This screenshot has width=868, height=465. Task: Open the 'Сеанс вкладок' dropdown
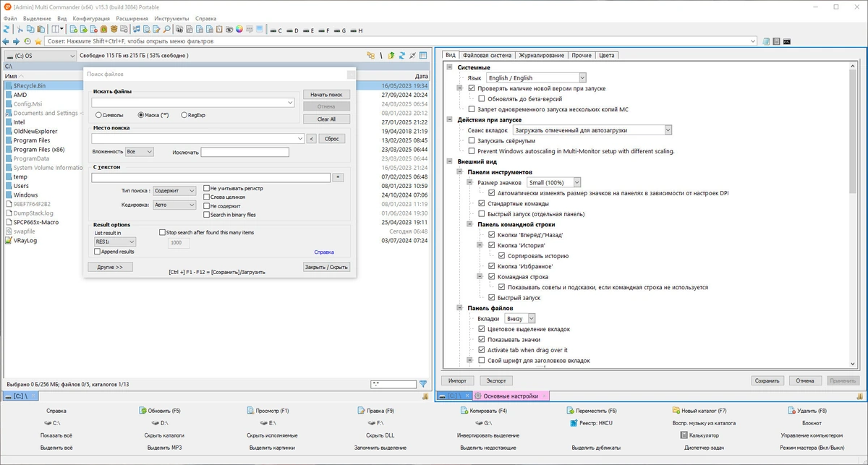click(592, 130)
